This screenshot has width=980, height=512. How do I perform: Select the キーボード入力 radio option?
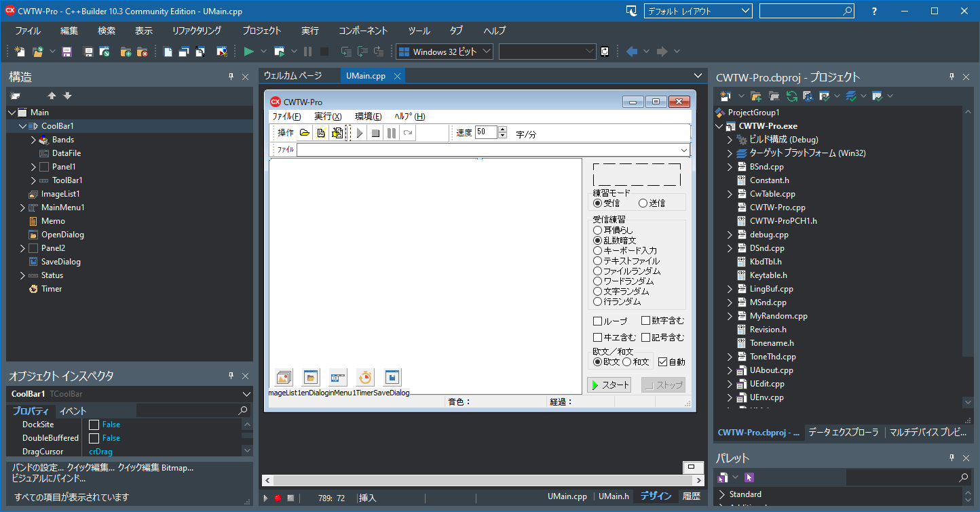coord(625,251)
